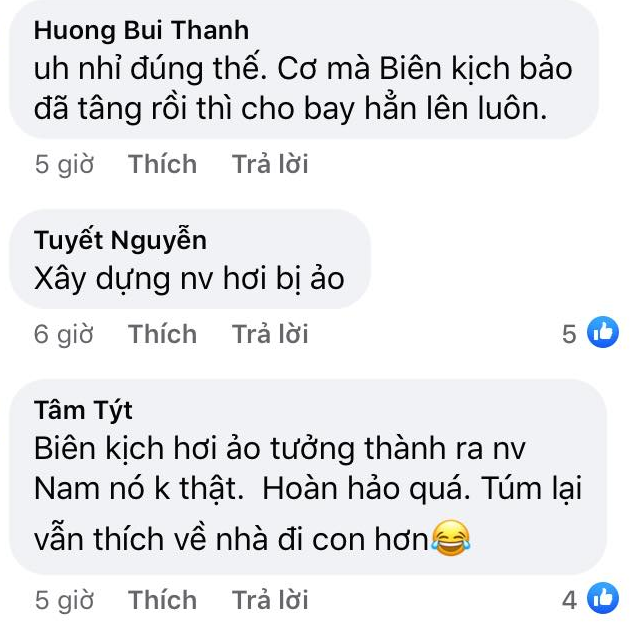The height and width of the screenshot is (635, 643).
Task: Open the 5 giờ timestamp under Tâm Týt
Action: click(64, 600)
